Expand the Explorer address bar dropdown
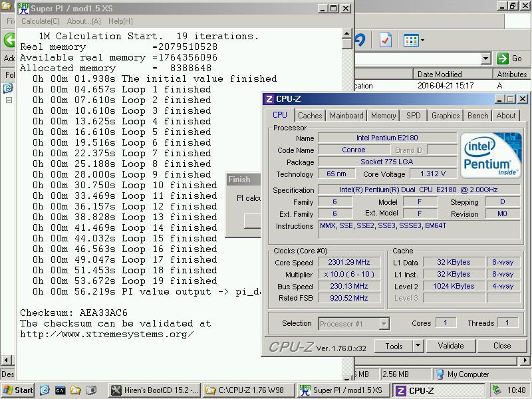This screenshot has height=399, width=532. click(485, 59)
